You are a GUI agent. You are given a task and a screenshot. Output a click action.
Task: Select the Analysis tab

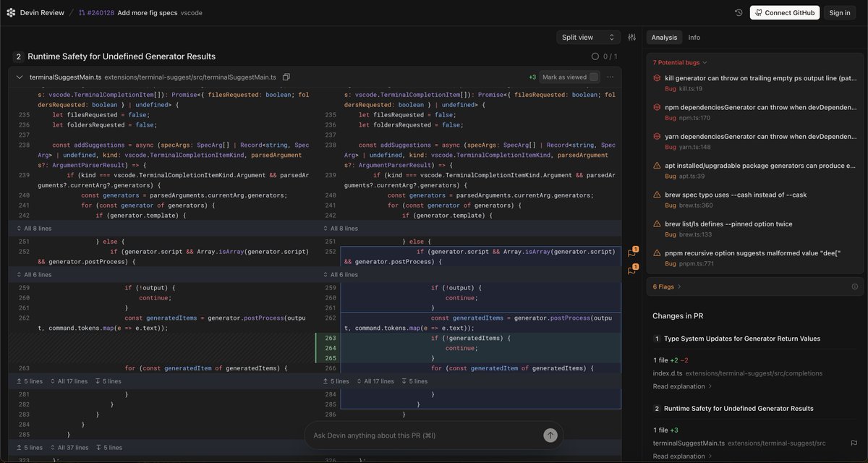tap(663, 35)
